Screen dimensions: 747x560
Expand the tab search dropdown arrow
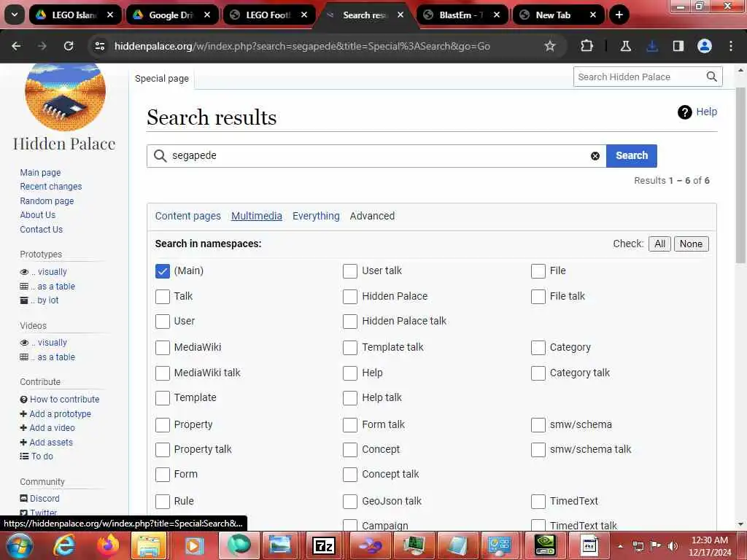click(x=15, y=15)
